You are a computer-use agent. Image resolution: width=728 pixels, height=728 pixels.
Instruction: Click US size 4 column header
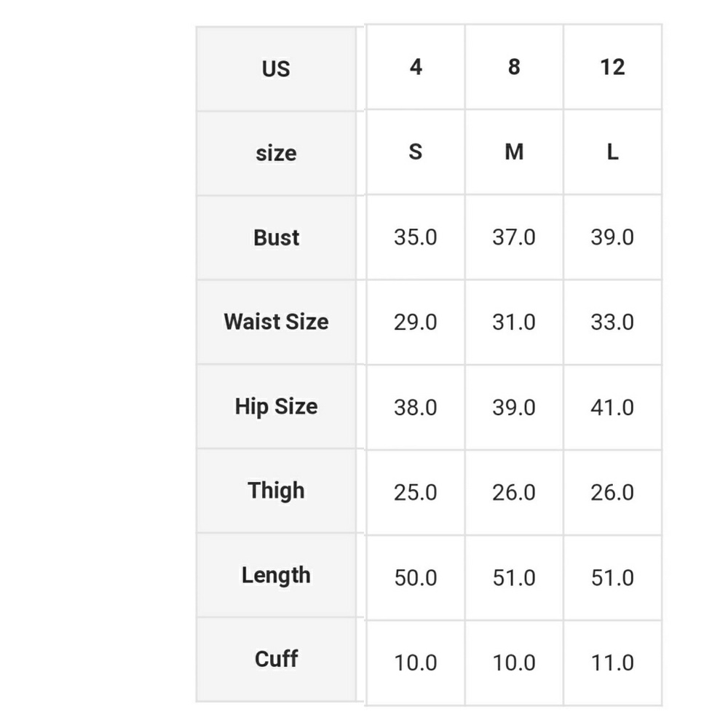[416, 67]
